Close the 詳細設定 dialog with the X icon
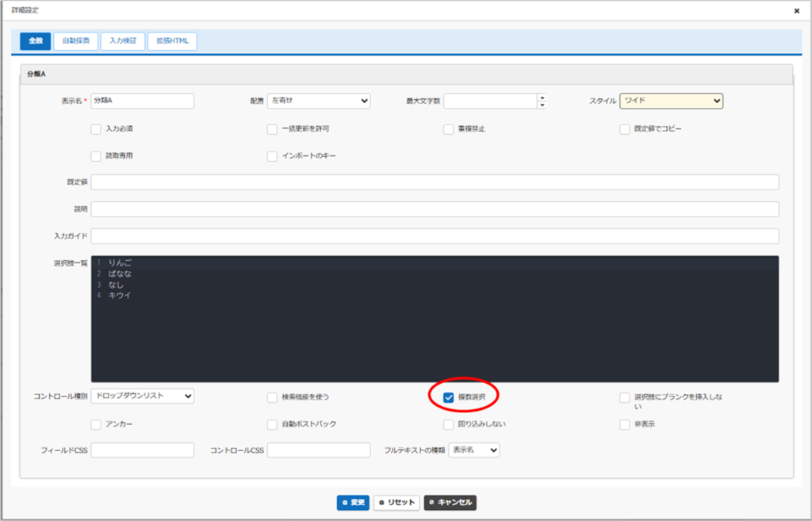The width and height of the screenshot is (812, 521). tap(796, 11)
